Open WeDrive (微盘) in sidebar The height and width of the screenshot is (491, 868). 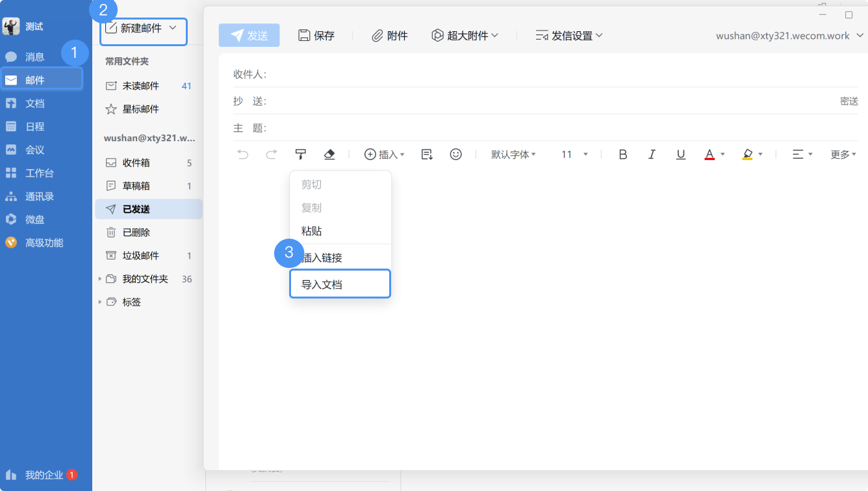35,220
